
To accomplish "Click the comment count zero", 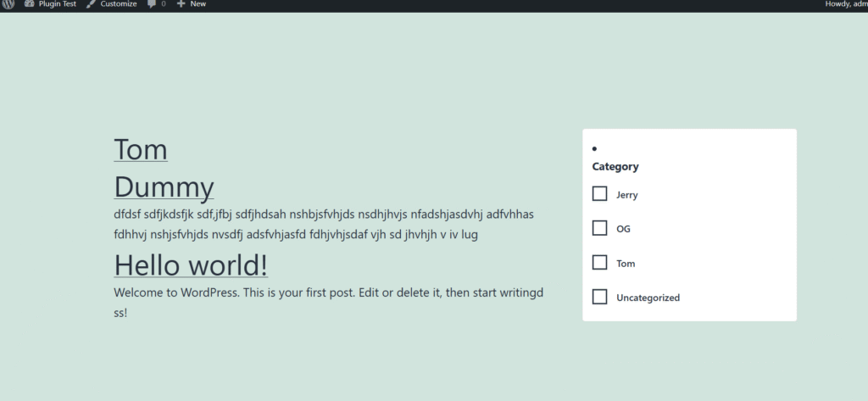I will click(x=164, y=4).
